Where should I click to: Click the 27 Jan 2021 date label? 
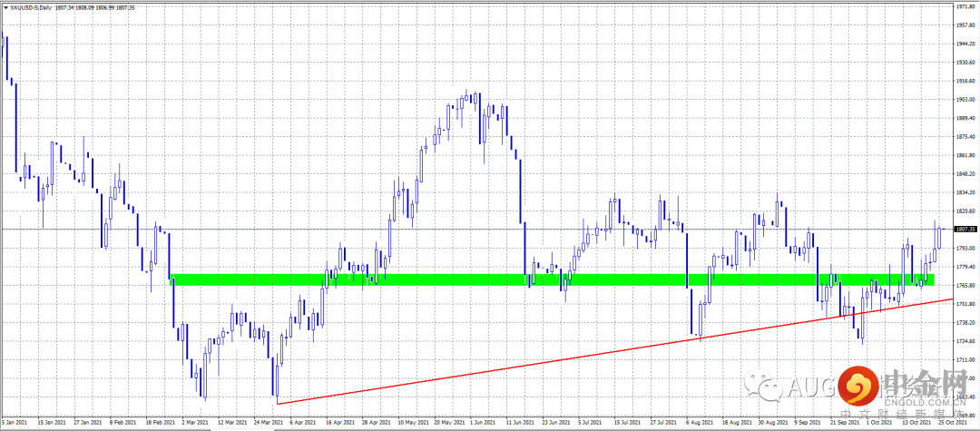(87, 422)
